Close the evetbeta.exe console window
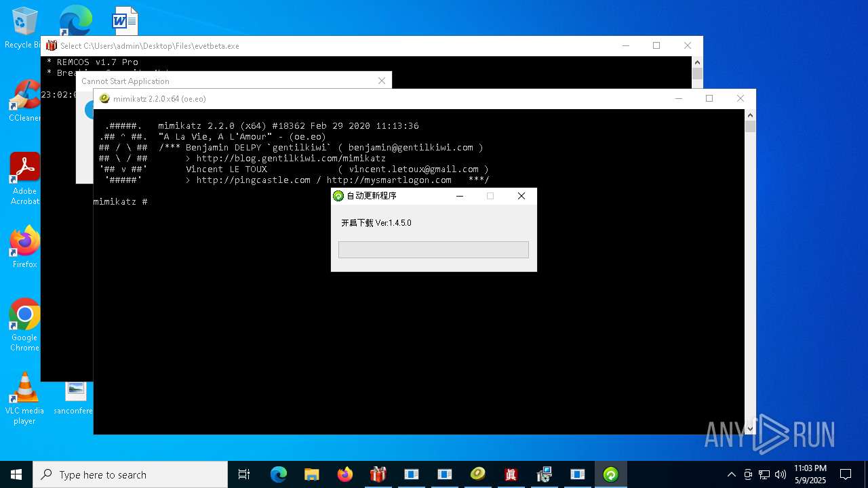This screenshot has width=868, height=488. pyautogui.click(x=688, y=45)
